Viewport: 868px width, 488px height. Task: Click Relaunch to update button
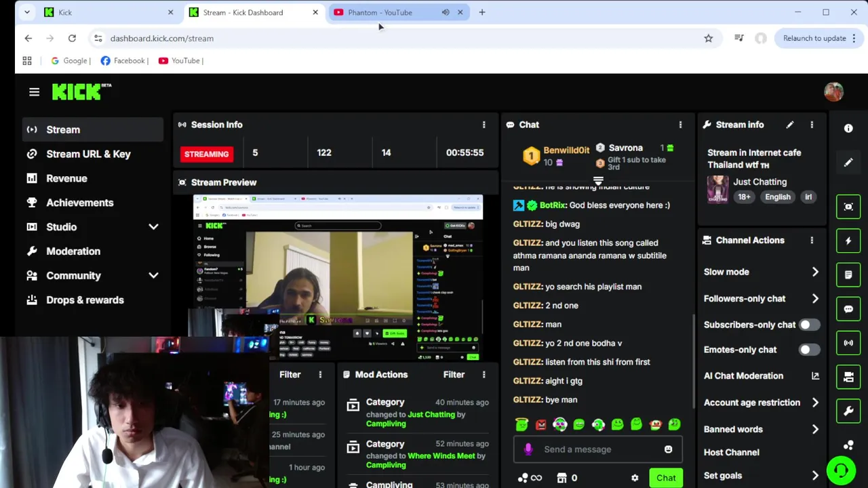[x=821, y=39]
